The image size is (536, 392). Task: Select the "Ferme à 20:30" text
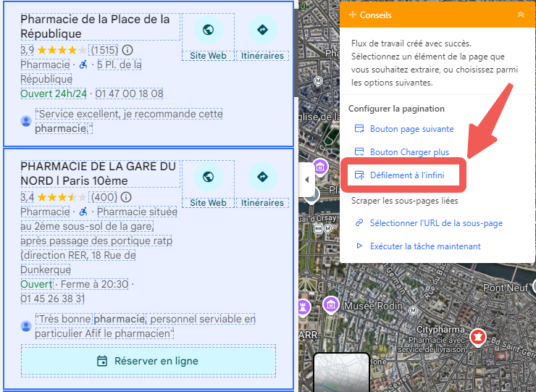point(94,284)
